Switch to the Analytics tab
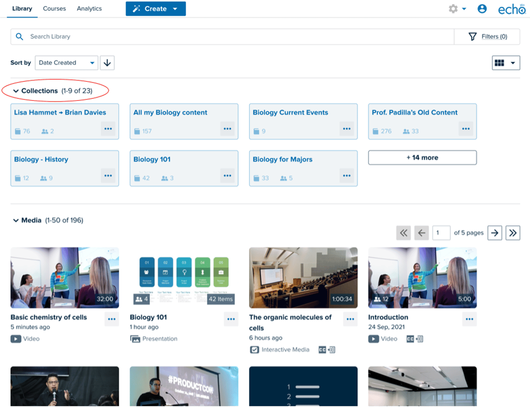 coord(89,8)
